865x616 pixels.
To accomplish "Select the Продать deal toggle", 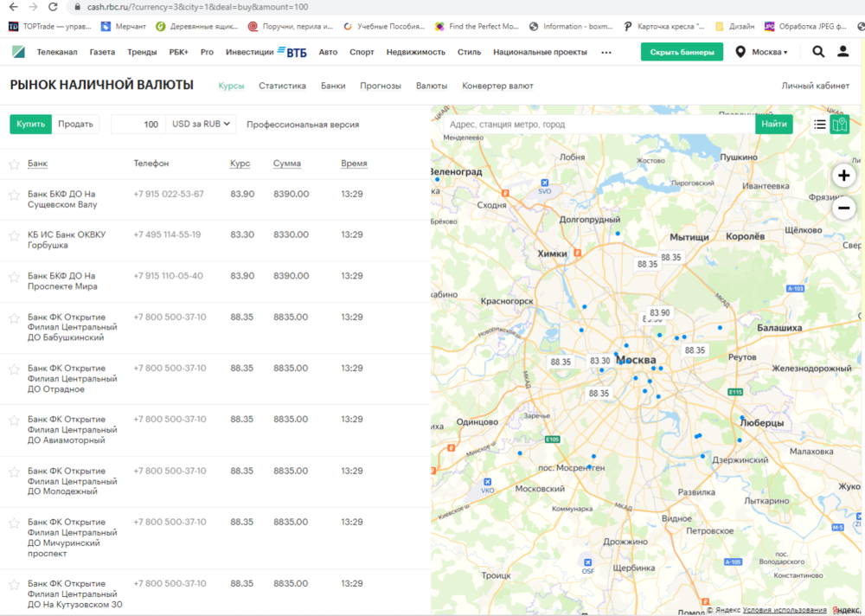I will point(75,125).
